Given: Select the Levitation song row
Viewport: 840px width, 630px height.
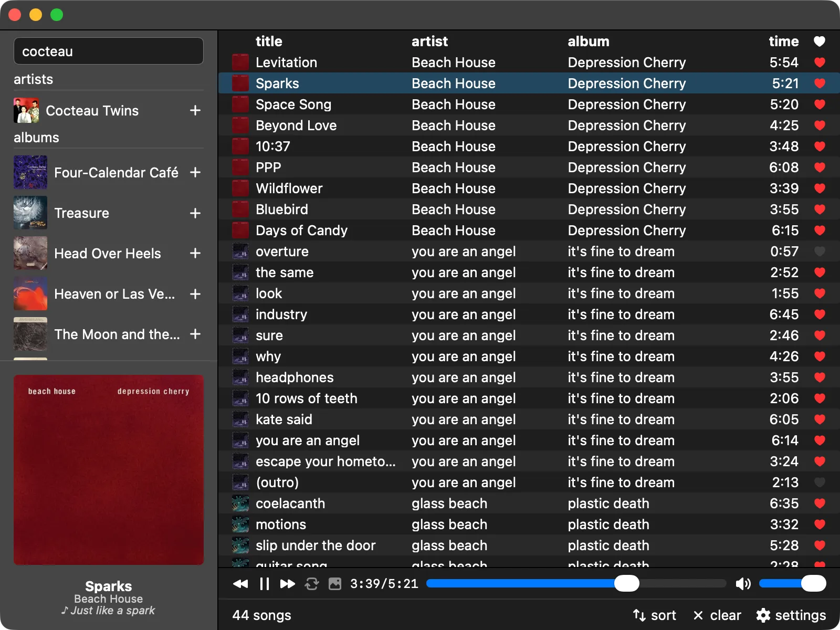Looking at the screenshot, I should [x=529, y=62].
